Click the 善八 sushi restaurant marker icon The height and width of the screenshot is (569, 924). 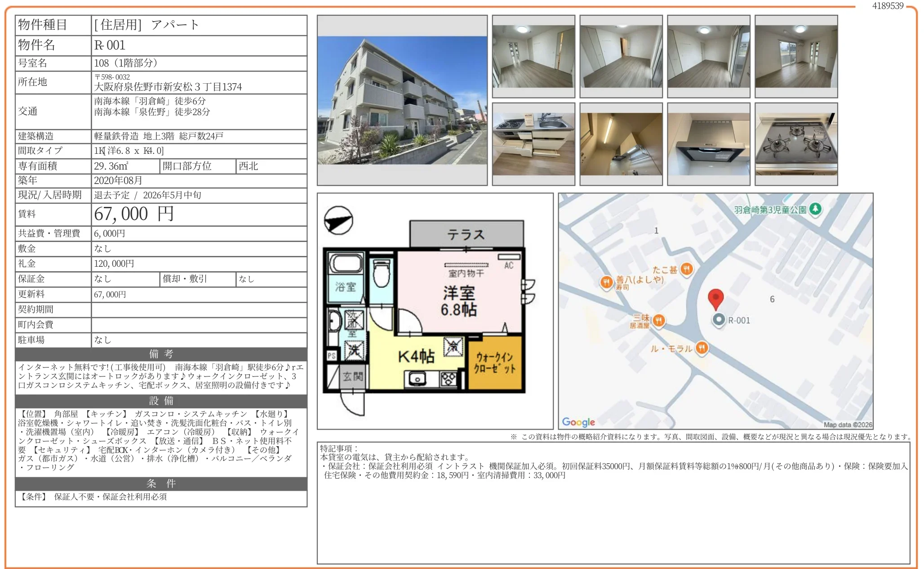tap(606, 282)
